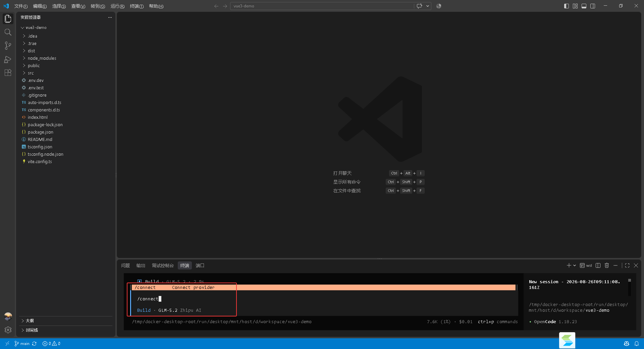Viewport: 644px width, 349px height.
Task: Open the 文件 menu
Action: click(x=21, y=6)
